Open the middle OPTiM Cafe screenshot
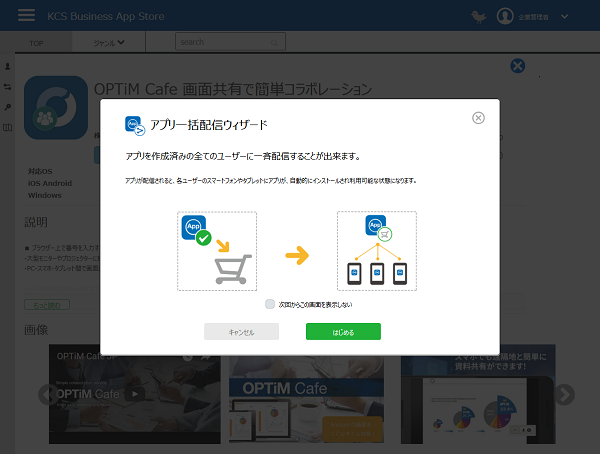 (307, 399)
